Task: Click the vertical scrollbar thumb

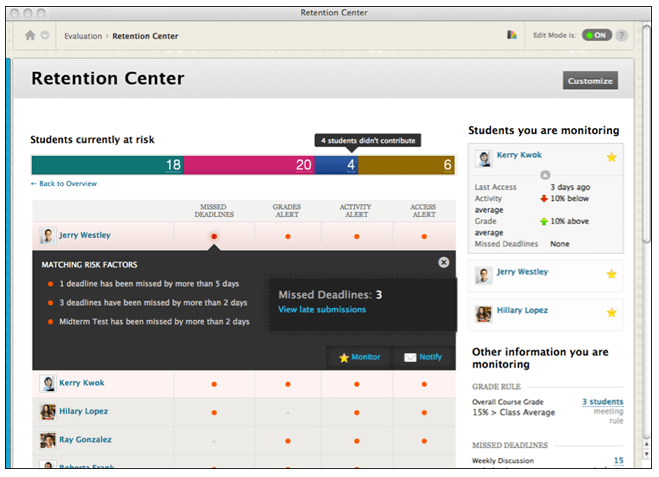Action: coord(646,134)
